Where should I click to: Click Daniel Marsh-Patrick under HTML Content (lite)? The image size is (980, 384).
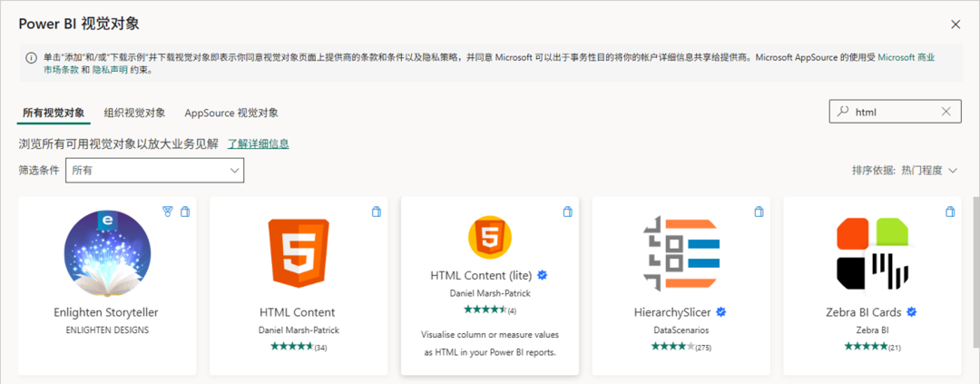[490, 292]
